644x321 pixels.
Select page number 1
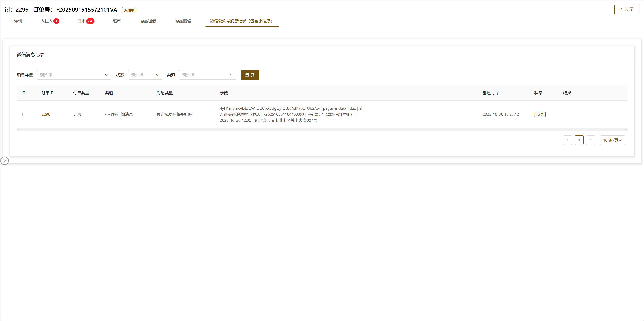[x=579, y=140]
